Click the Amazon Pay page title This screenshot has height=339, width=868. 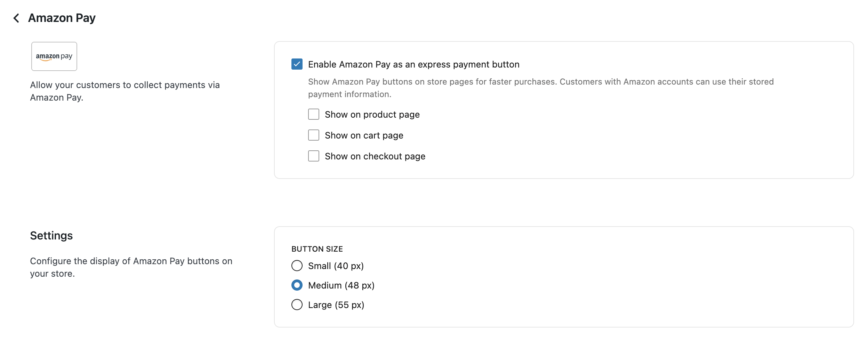point(62,18)
